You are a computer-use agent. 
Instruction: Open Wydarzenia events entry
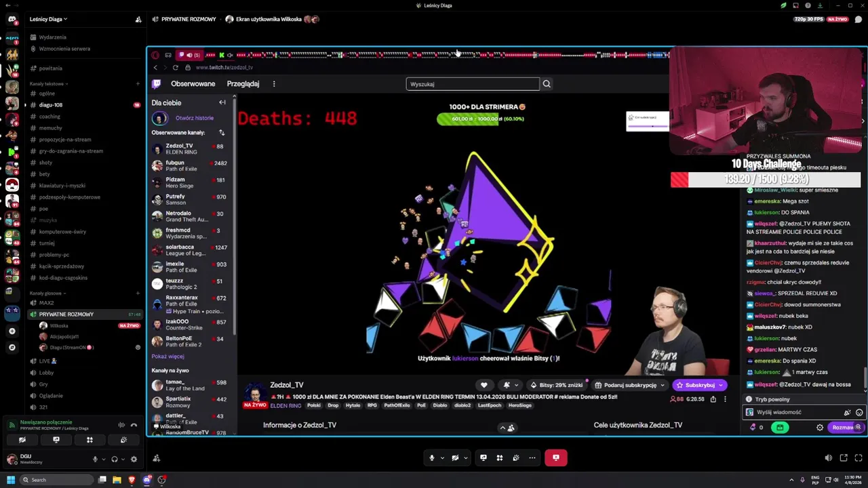pyautogui.click(x=52, y=37)
